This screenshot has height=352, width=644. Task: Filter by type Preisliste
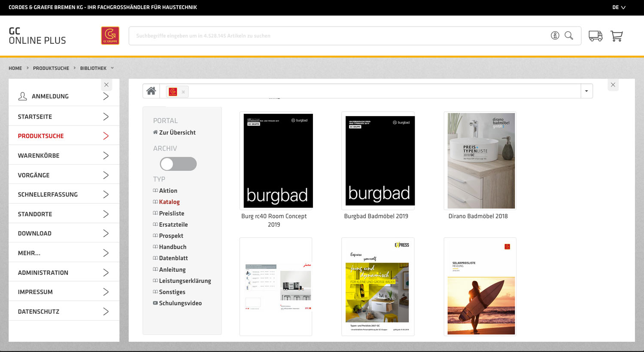coord(171,213)
